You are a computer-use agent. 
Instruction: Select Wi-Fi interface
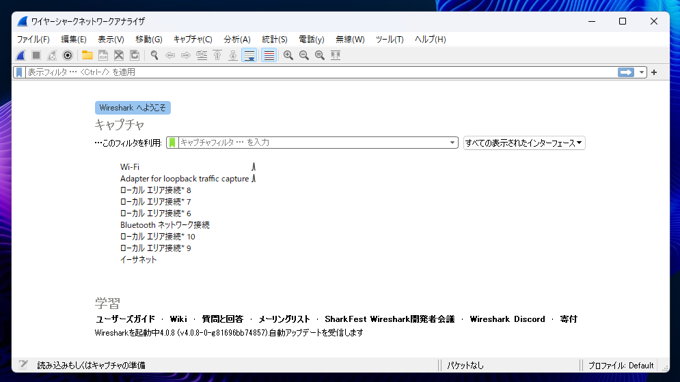pos(130,167)
